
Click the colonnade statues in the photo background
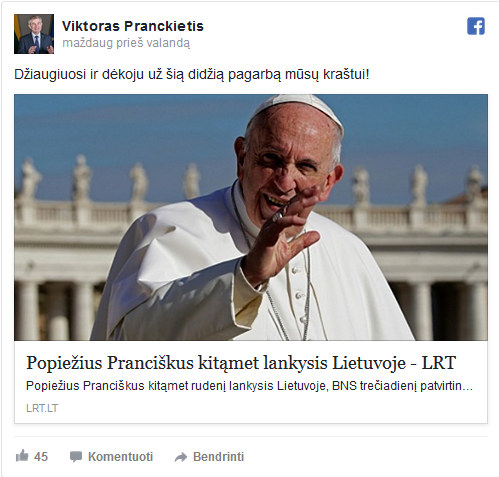[x=82, y=177]
